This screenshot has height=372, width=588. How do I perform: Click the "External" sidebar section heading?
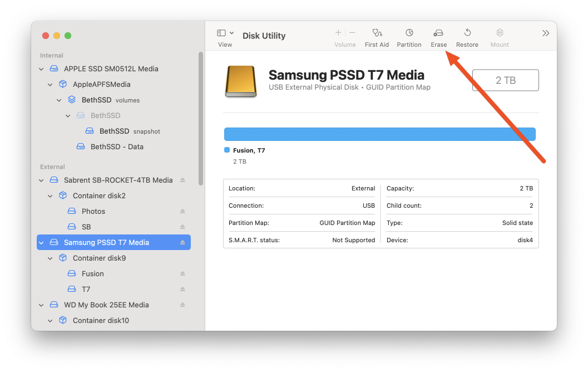(x=52, y=167)
